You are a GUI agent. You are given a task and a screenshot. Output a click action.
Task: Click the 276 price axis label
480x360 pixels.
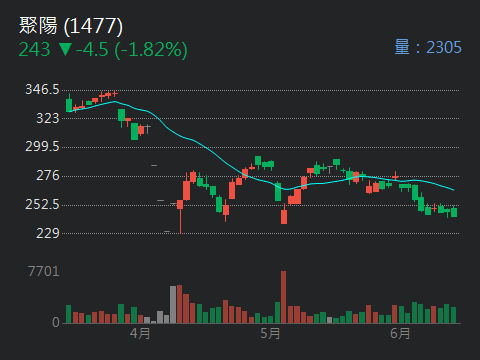[47, 176]
